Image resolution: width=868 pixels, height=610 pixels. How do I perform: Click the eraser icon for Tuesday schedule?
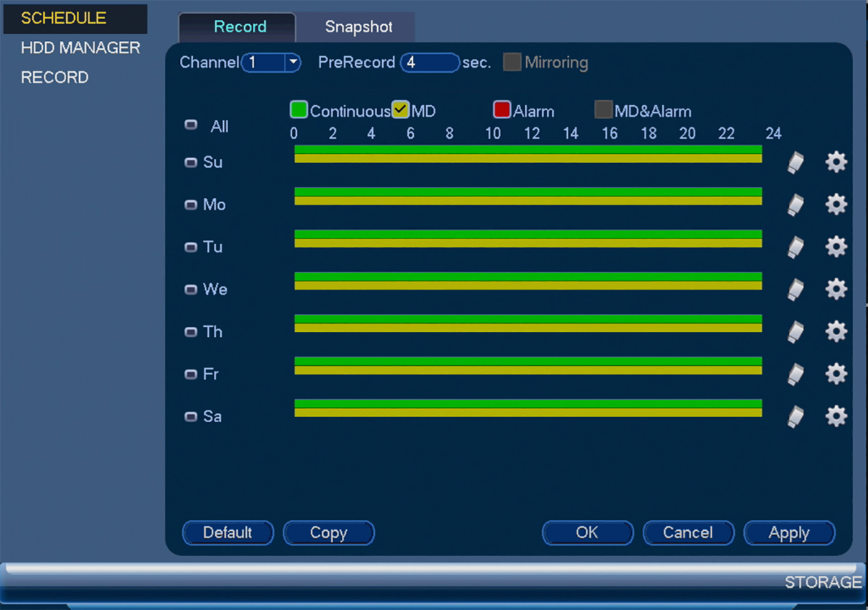796,247
